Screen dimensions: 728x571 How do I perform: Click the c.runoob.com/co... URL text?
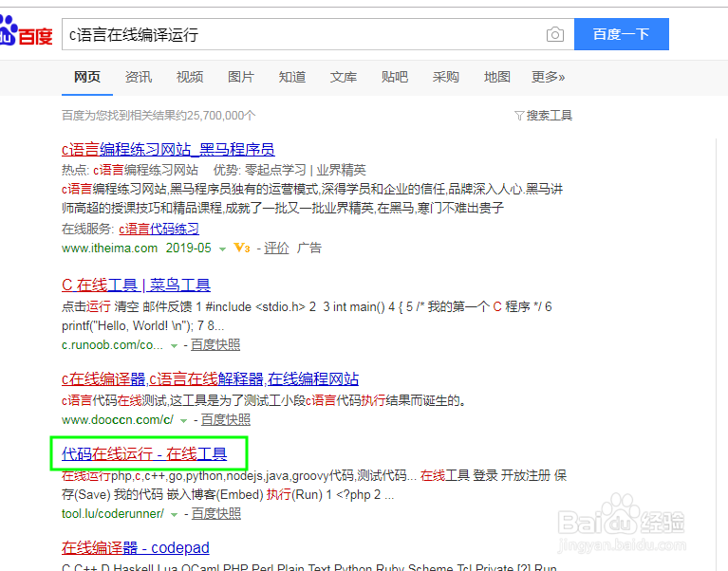(x=112, y=344)
